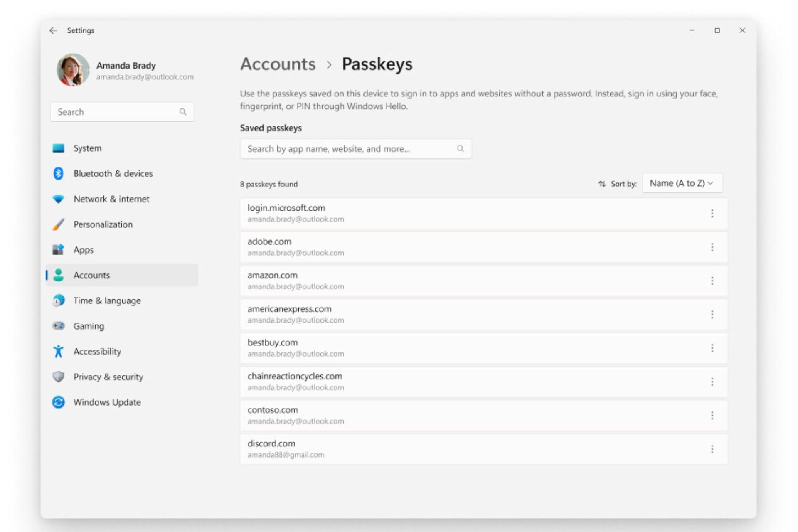Click the magnifier in passkeys search box
The height and width of the screenshot is (532, 798).
pos(461,149)
